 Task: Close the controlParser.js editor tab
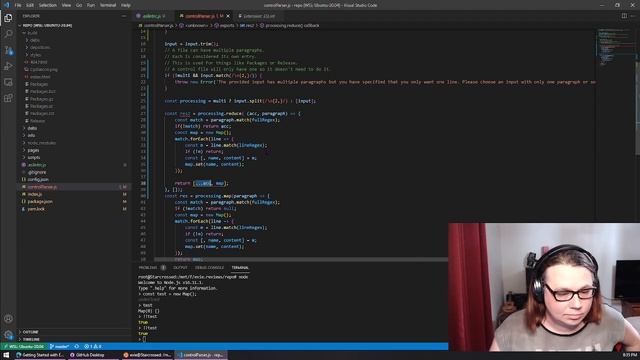point(228,16)
